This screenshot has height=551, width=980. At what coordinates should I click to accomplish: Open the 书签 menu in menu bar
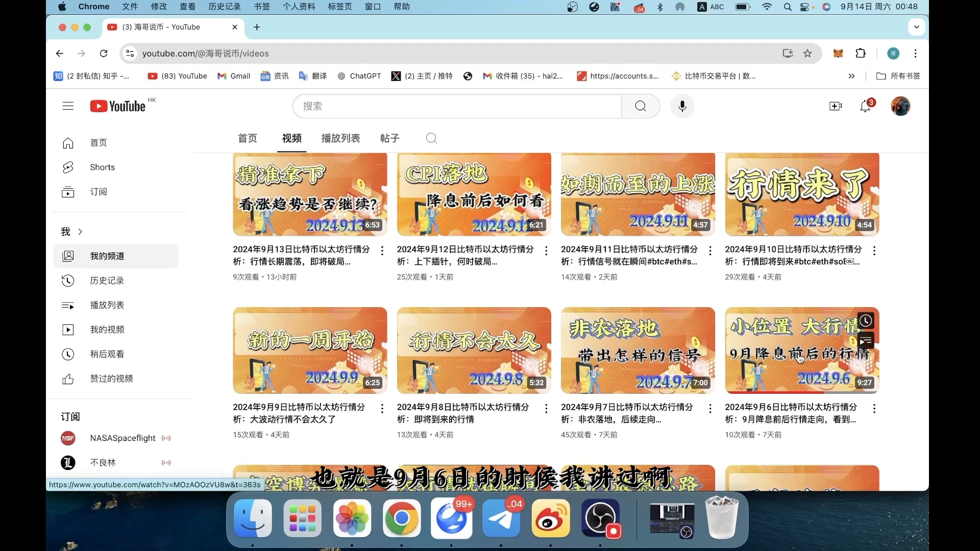pos(262,7)
